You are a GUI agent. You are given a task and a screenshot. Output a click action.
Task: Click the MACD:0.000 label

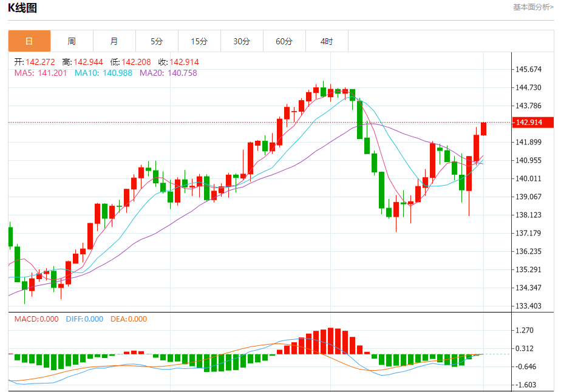(x=36, y=319)
